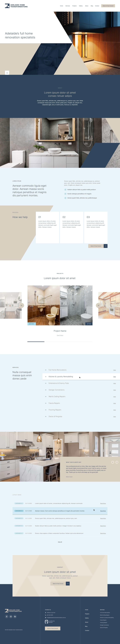Click Read More for 'Aenean massa. Cum sociis' news
Viewport: 120px width, 644px height.
[103, 511]
